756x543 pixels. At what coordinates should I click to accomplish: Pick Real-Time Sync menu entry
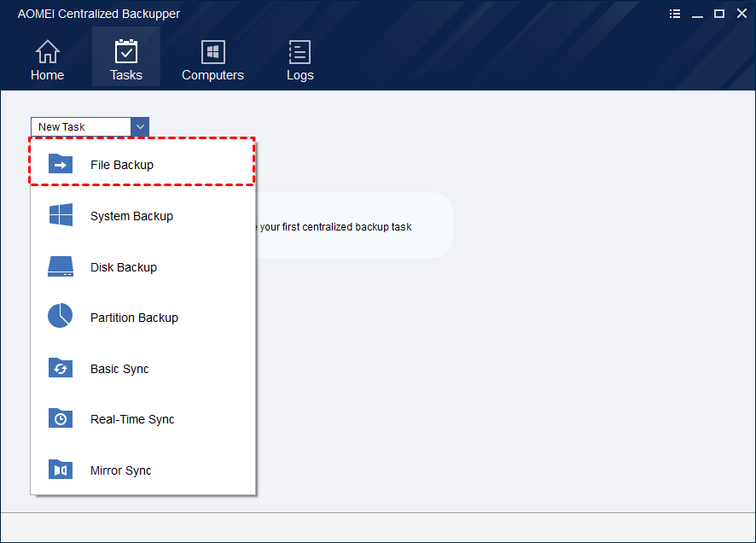click(x=142, y=419)
